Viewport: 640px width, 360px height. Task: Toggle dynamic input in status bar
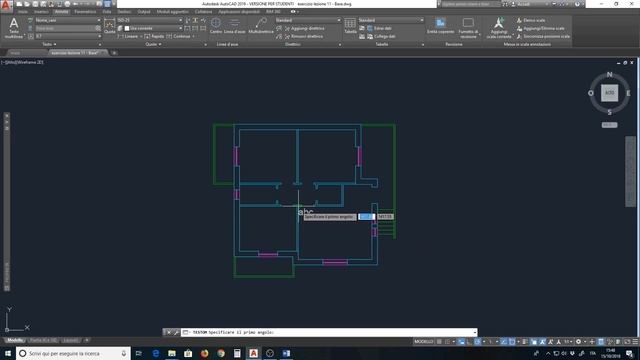461,342
